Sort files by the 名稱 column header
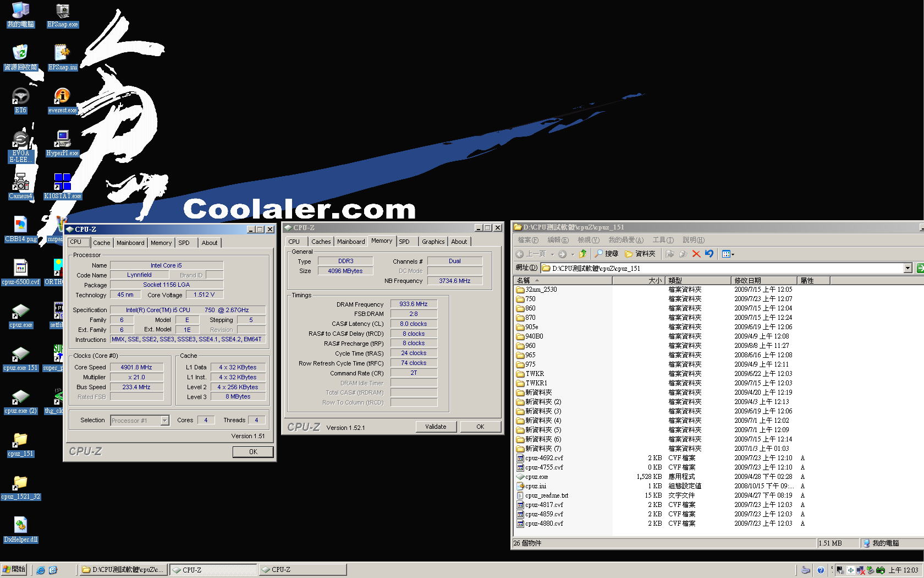The image size is (924, 578). [563, 281]
